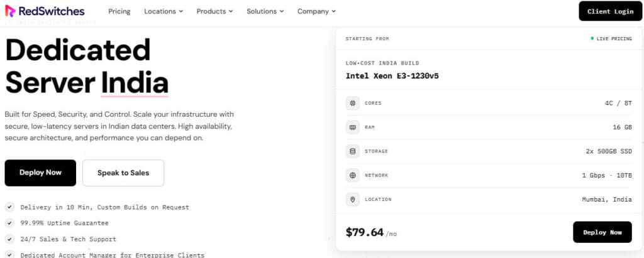Click check icon beside 24/7 Sales & Tech Support

coord(9,239)
